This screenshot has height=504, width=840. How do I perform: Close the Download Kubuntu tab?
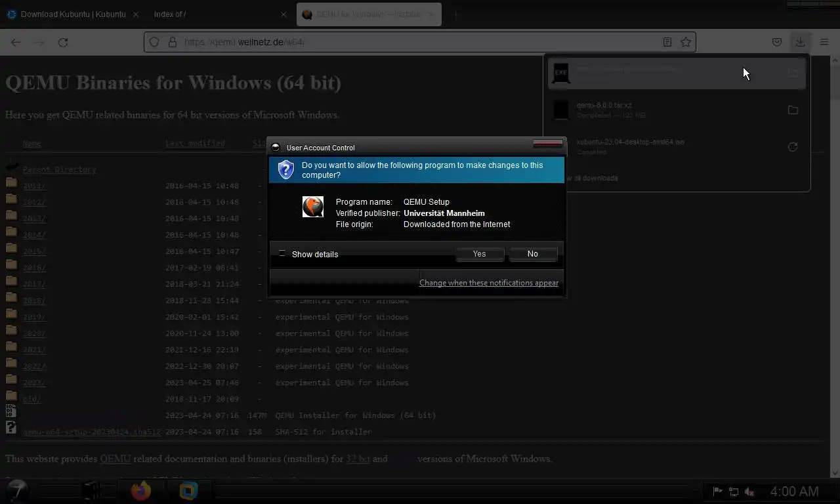click(x=135, y=14)
